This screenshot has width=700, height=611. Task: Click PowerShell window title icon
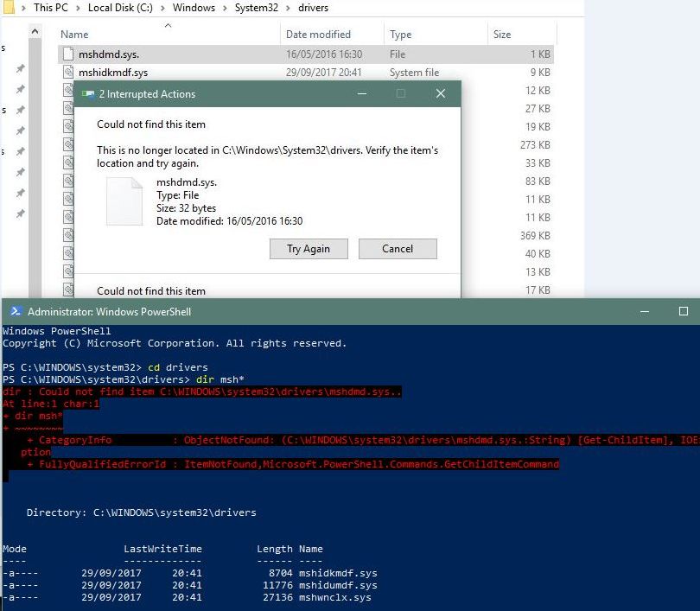click(x=16, y=311)
